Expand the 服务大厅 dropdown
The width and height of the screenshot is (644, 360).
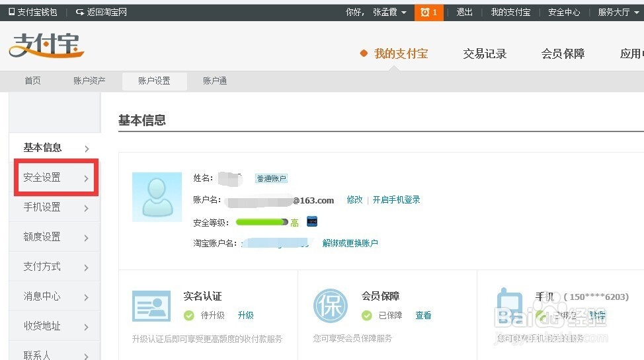(618, 13)
